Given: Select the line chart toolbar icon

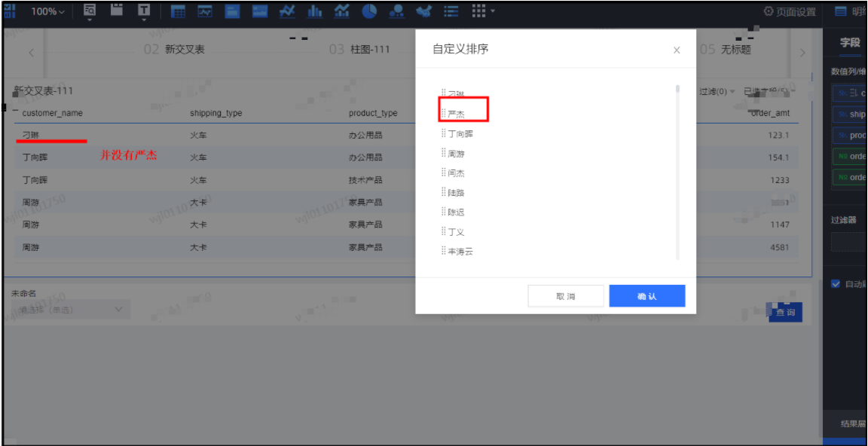Looking at the screenshot, I should (287, 11).
